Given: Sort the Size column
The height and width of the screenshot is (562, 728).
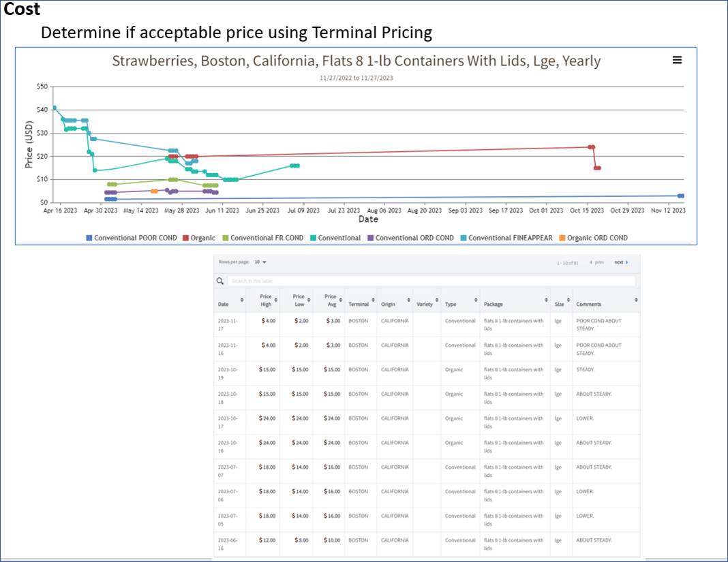Looking at the screenshot, I should click(x=568, y=300).
